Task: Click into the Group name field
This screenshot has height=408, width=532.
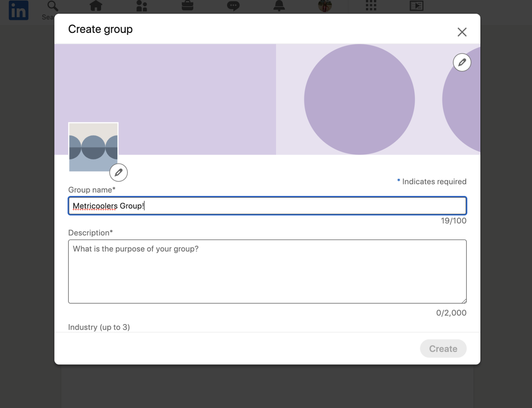Action: (267, 206)
